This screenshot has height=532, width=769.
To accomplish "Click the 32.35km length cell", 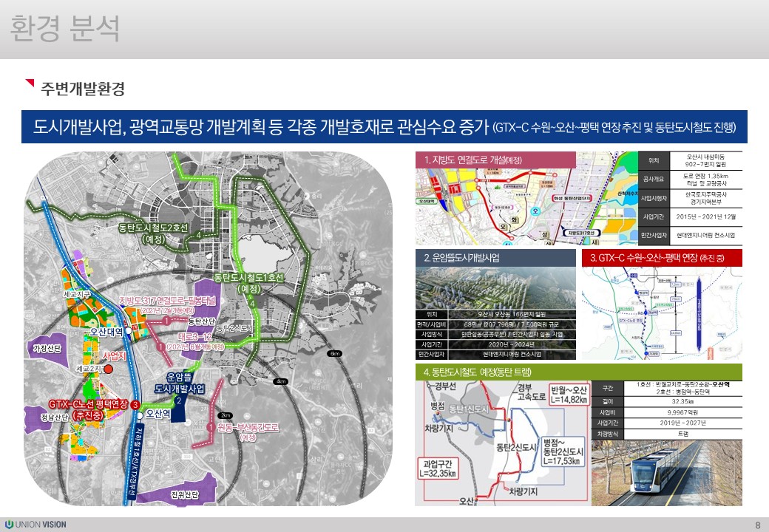I will [x=682, y=401].
